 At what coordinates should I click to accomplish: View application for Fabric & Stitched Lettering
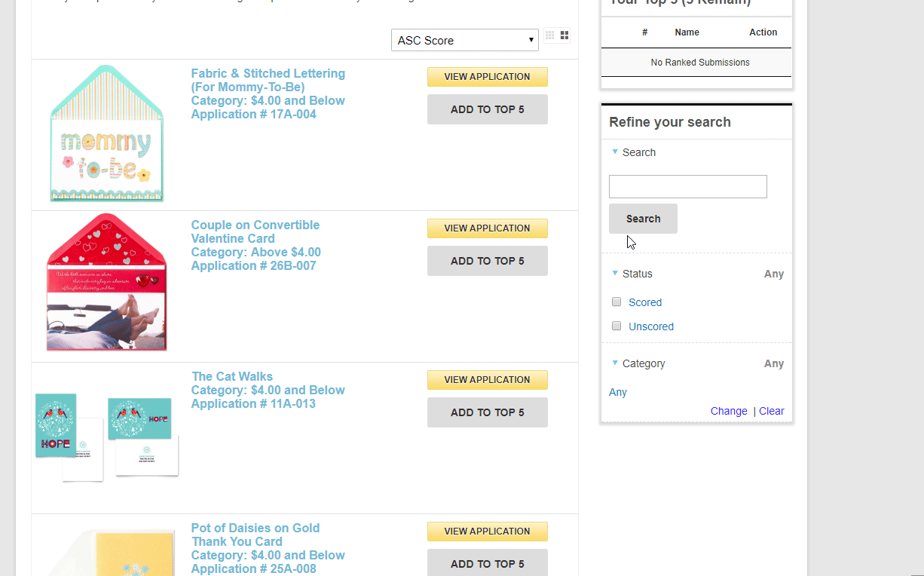tap(487, 77)
